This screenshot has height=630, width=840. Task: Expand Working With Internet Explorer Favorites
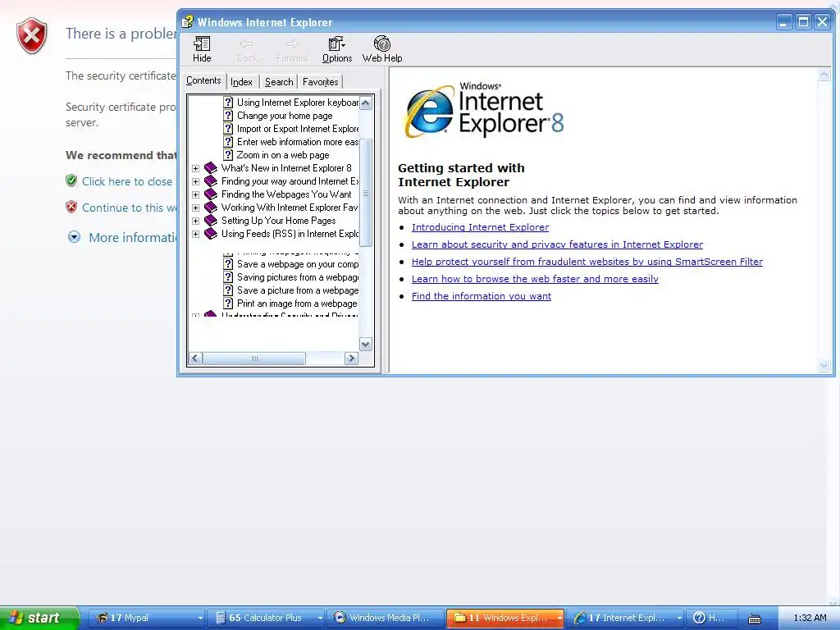[x=195, y=208]
